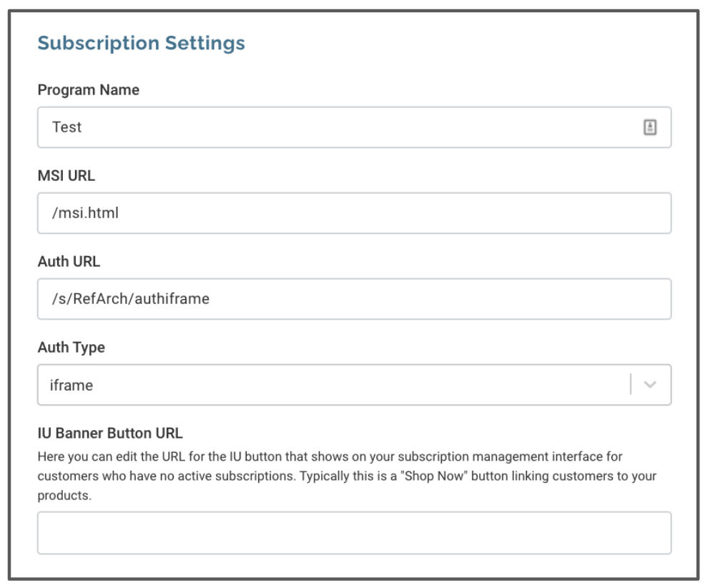Click the IU Banner Button URL label
Image resolution: width=705 pixels, height=588 pixels.
(x=110, y=433)
